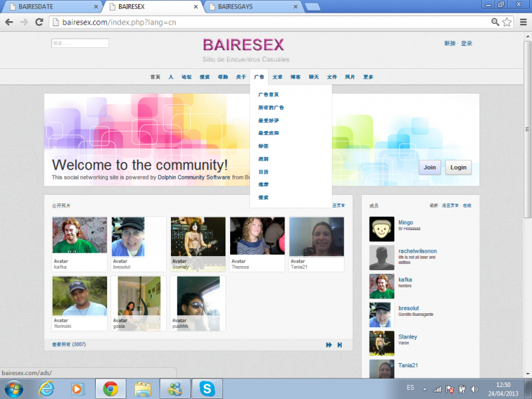
Task: Click the BAIRESEX site logo
Action: point(243,45)
